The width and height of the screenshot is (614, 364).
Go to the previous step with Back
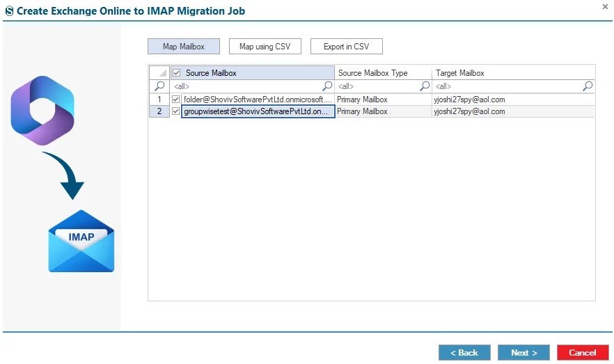coord(464,353)
